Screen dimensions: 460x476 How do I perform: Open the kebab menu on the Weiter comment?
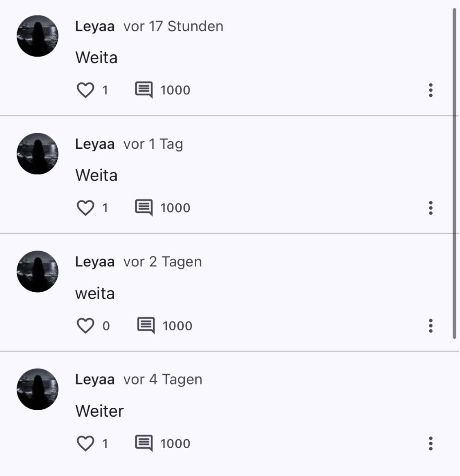coord(431,443)
